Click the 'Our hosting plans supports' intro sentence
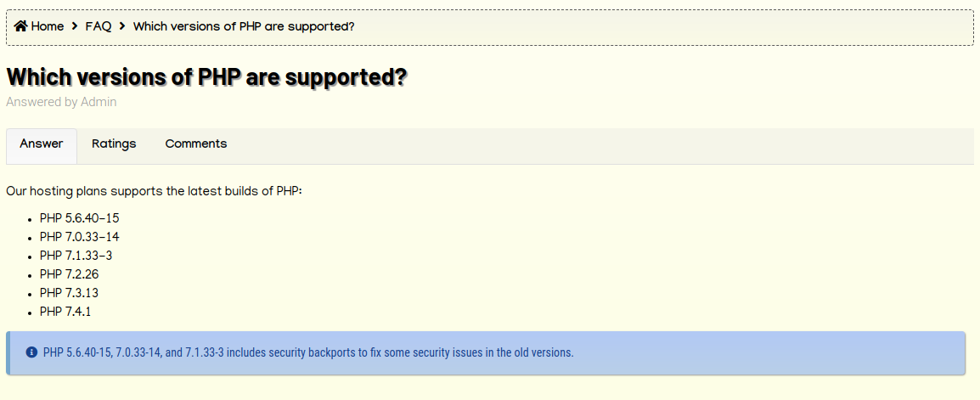Image resolution: width=980 pixels, height=400 pixels. point(154,191)
